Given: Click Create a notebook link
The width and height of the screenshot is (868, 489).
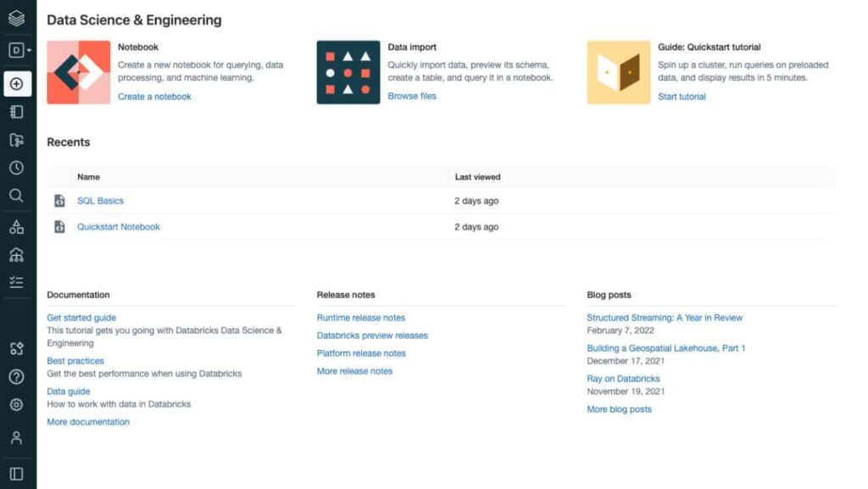Looking at the screenshot, I should [x=154, y=97].
